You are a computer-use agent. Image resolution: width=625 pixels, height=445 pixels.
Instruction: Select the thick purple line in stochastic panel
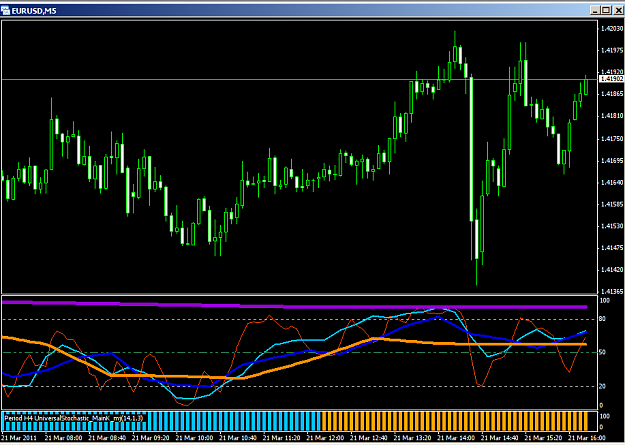295,307
